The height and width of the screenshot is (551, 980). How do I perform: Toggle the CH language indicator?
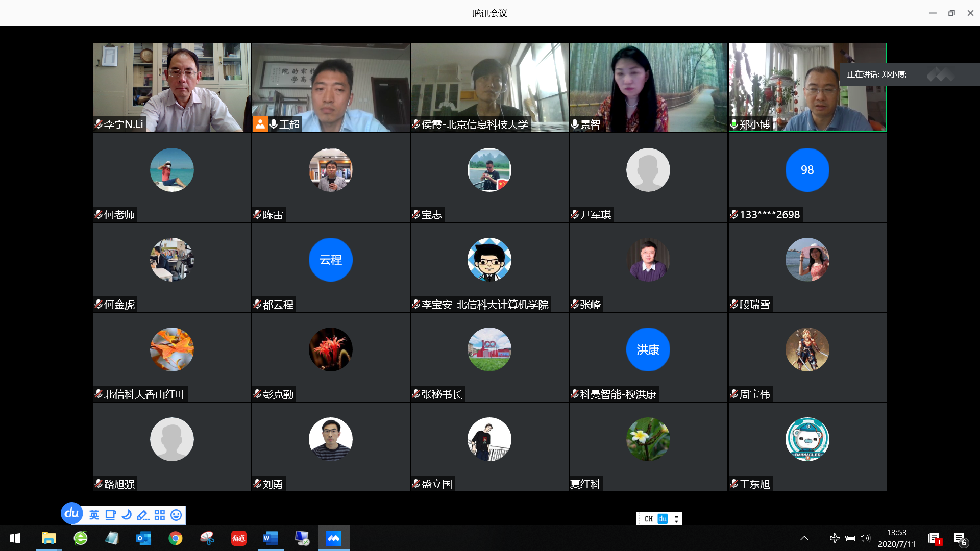(648, 519)
